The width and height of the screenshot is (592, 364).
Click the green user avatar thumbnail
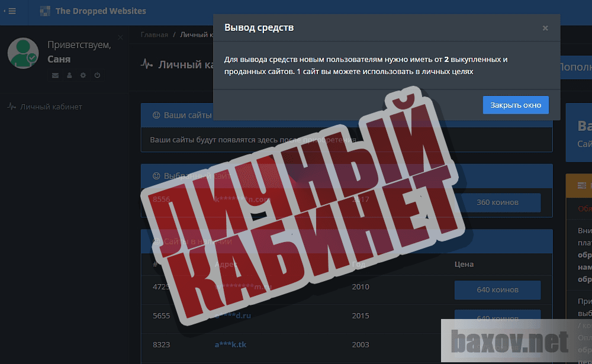(22, 53)
